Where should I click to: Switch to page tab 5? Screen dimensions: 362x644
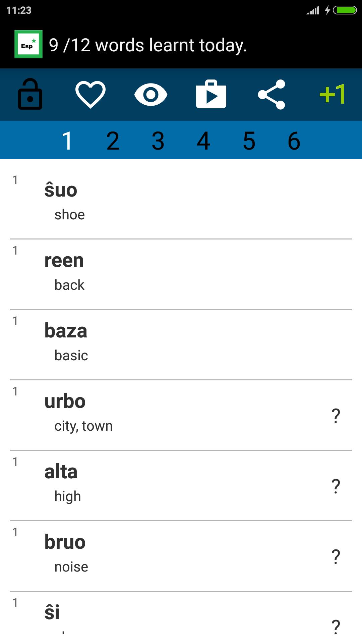[x=249, y=141]
